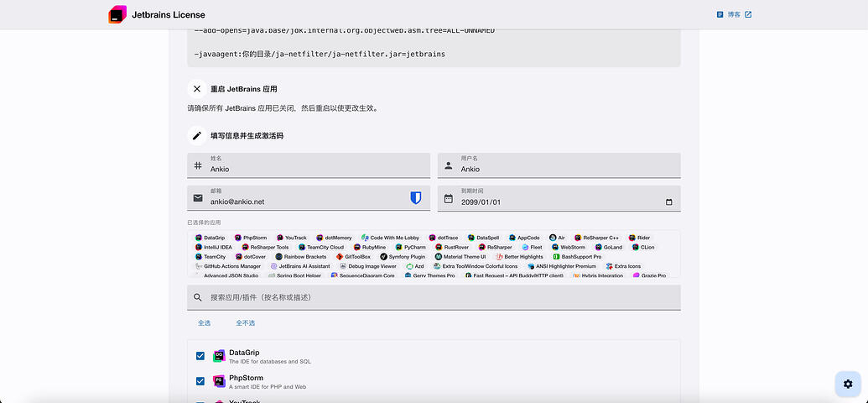Click the PhpStorm product icon in the list
868x403 pixels.
point(219,381)
